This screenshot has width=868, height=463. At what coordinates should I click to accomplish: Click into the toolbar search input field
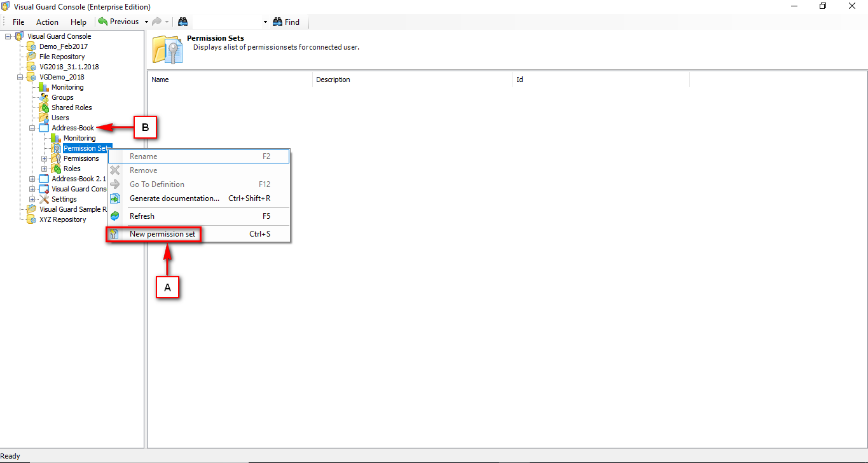point(226,22)
